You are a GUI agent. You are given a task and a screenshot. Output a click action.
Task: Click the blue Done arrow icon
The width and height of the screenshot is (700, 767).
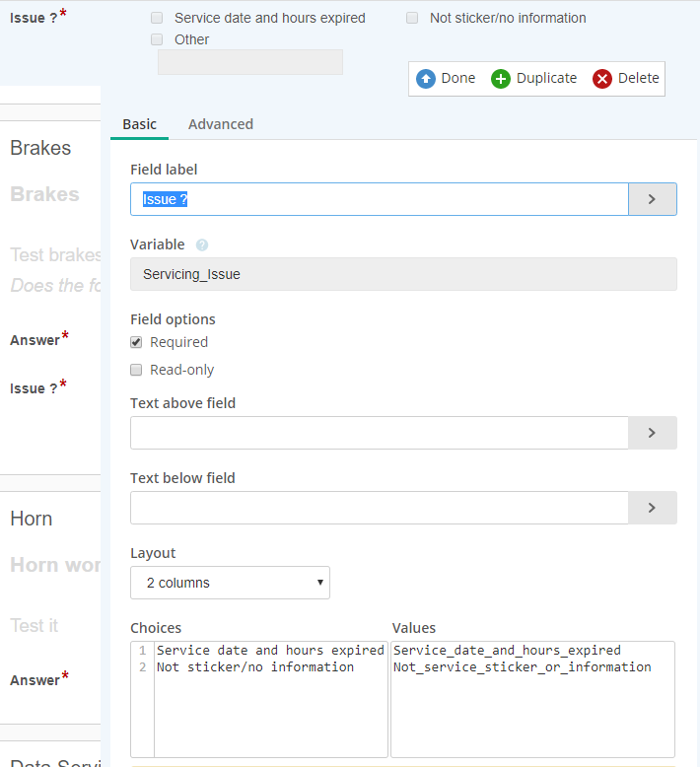click(426, 79)
